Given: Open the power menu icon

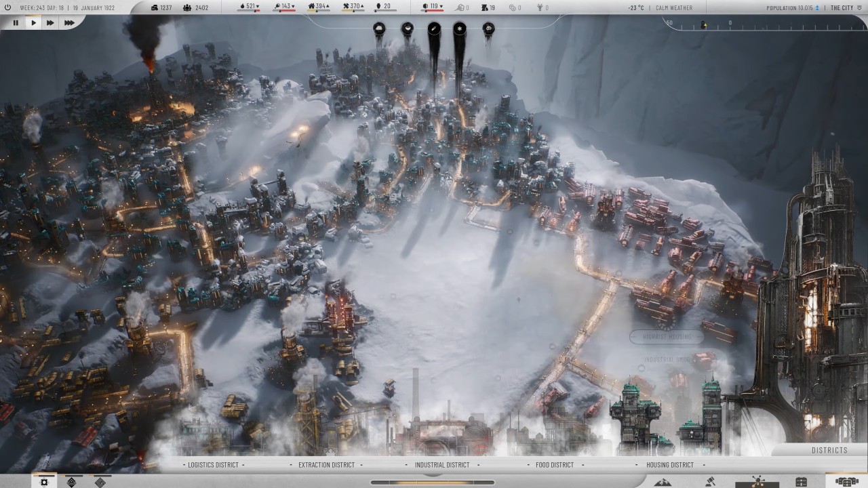Looking at the screenshot, I should (x=45, y=482).
